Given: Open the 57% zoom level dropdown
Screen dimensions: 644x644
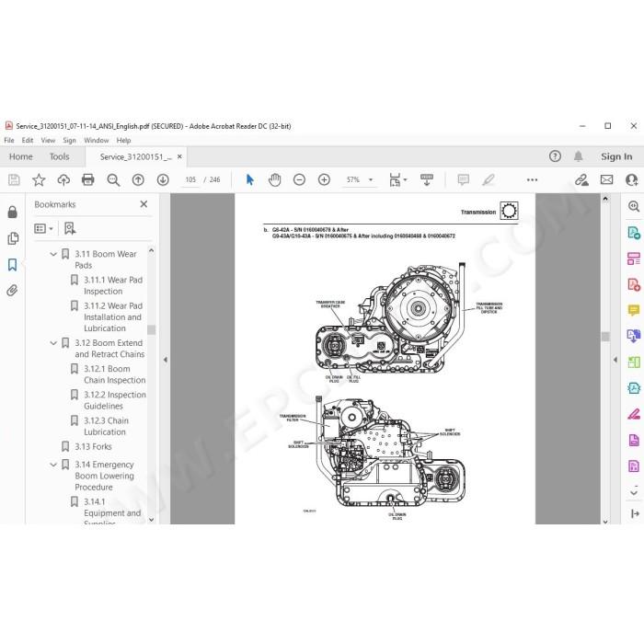Looking at the screenshot, I should click(x=360, y=179).
